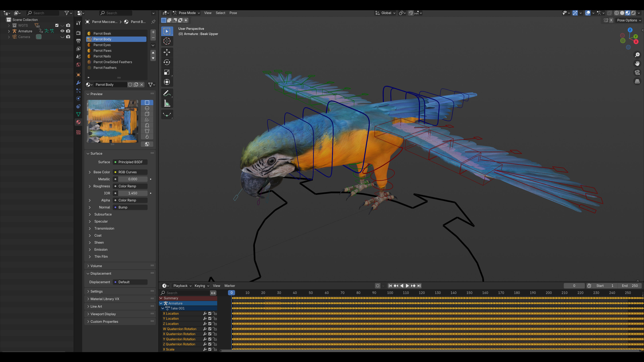Select the Transform tool
Image resolution: width=644 pixels, height=362 pixels.
pos(167,82)
